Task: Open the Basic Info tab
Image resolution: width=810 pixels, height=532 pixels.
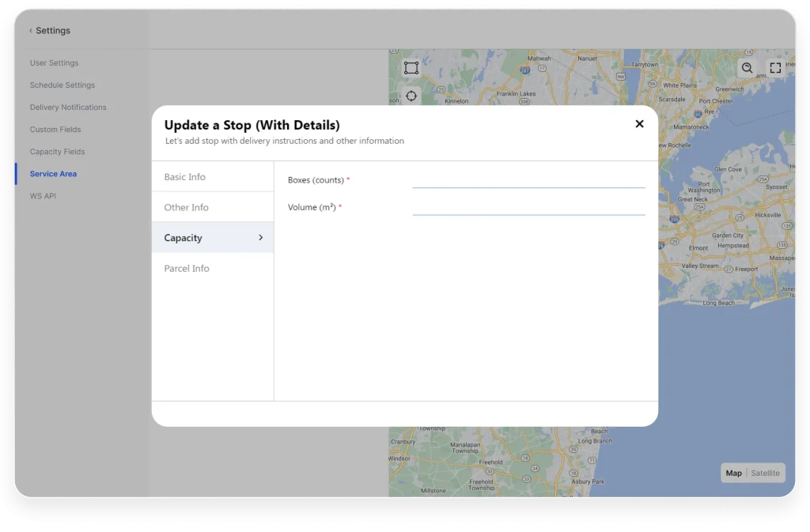Action: pyautogui.click(x=212, y=177)
